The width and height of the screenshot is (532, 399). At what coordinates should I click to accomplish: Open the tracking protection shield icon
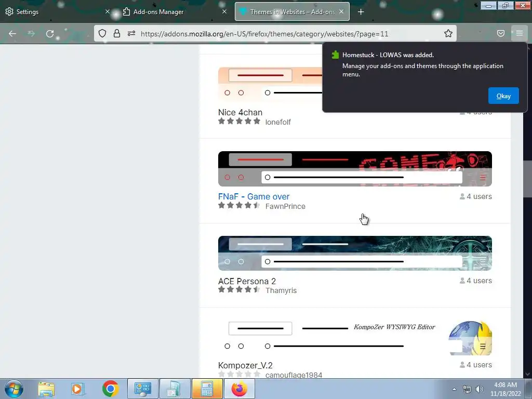(102, 33)
